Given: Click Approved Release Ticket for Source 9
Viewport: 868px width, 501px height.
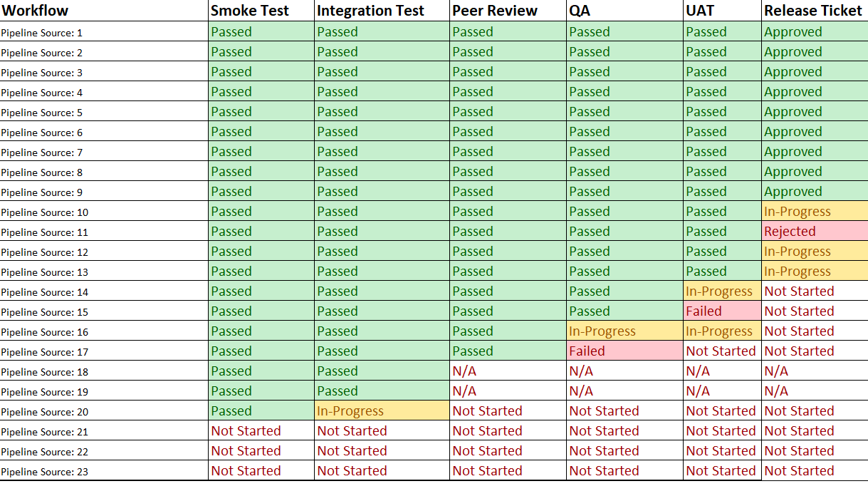Looking at the screenshot, I should 815,191.
